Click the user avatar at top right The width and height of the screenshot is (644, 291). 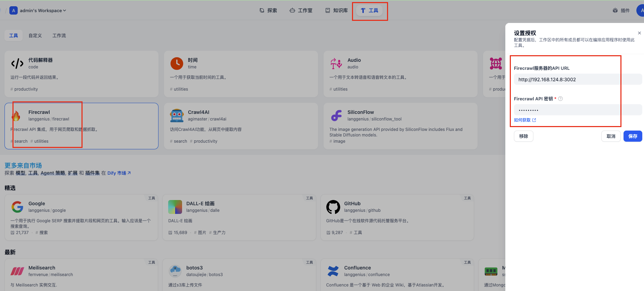(x=641, y=10)
